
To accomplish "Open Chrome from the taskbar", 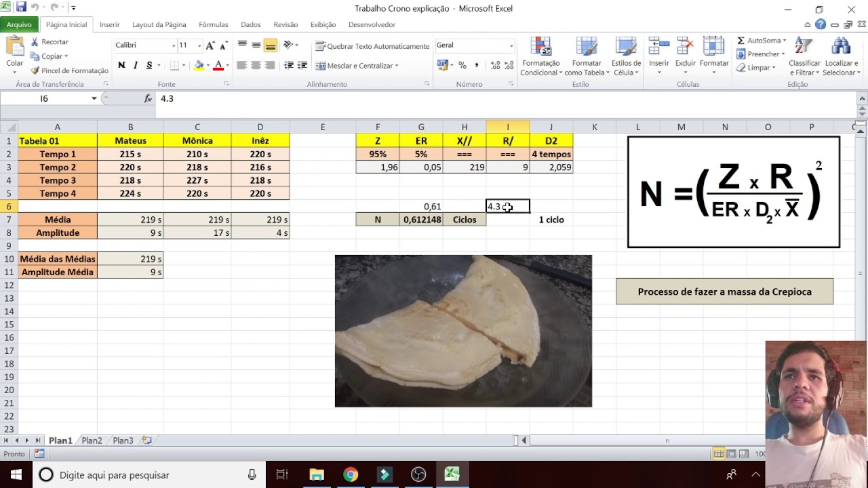I will (351, 474).
